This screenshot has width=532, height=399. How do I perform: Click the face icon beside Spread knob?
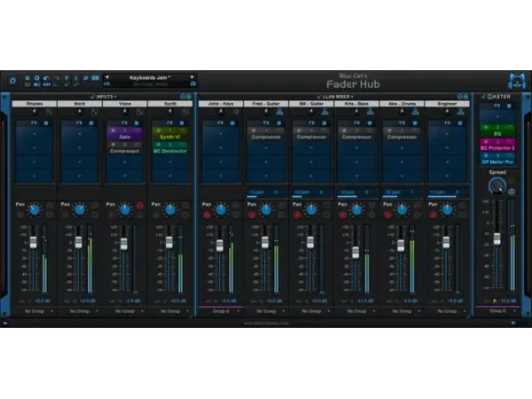(512, 192)
